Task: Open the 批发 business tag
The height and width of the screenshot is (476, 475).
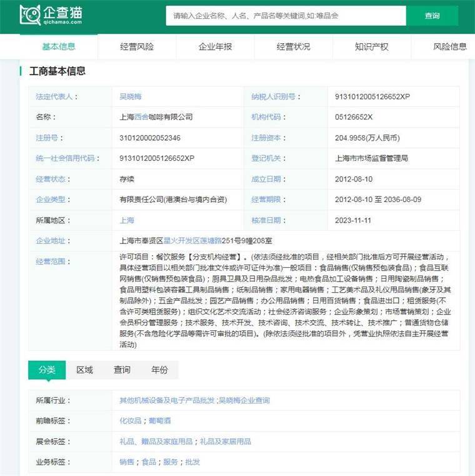Action: (x=192, y=462)
